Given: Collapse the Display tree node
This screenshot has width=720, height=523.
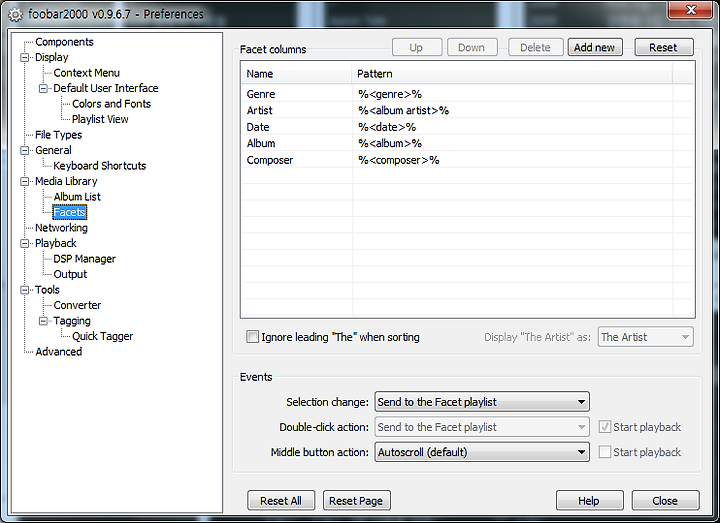Looking at the screenshot, I should [x=25, y=57].
